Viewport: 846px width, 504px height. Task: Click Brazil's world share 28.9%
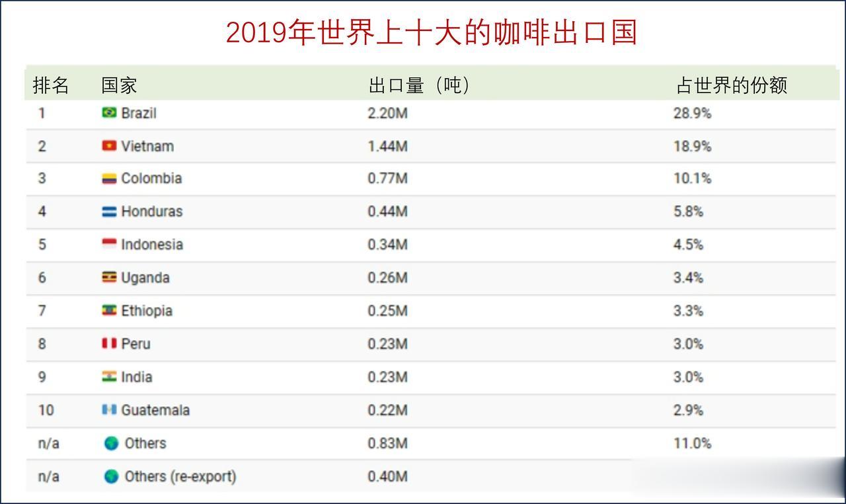click(692, 113)
